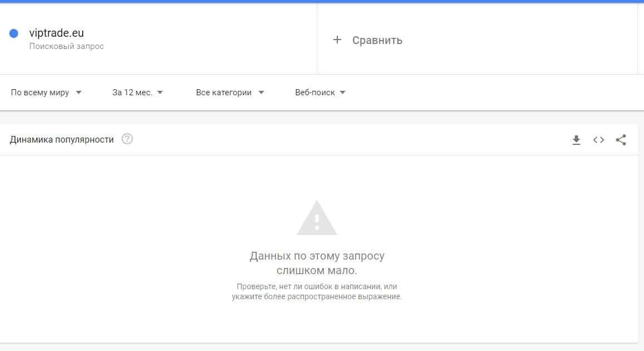Click the blue dot beside viptrade.eu
644x351 pixels.
(13, 33)
